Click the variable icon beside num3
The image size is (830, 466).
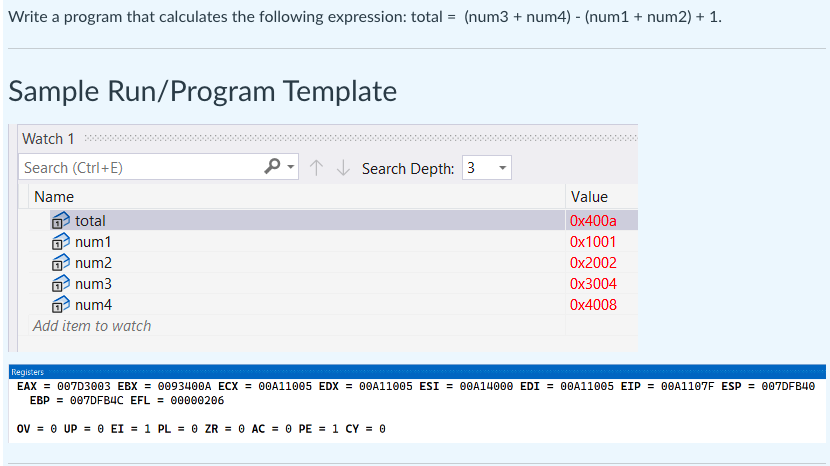60,284
